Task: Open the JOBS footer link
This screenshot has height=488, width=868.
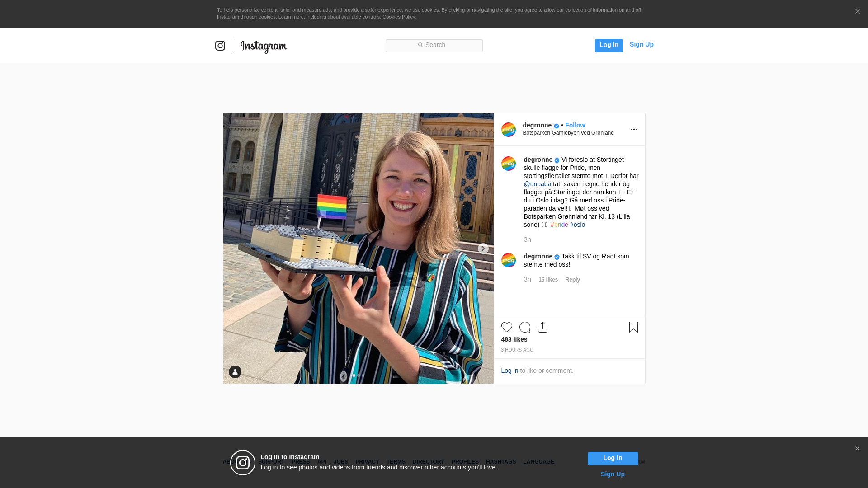Action: 341,462
